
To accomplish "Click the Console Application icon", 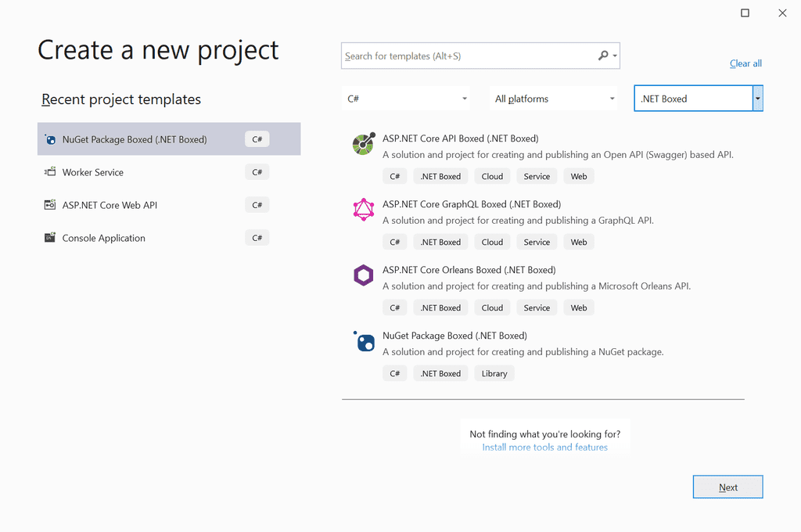I will [x=48, y=237].
